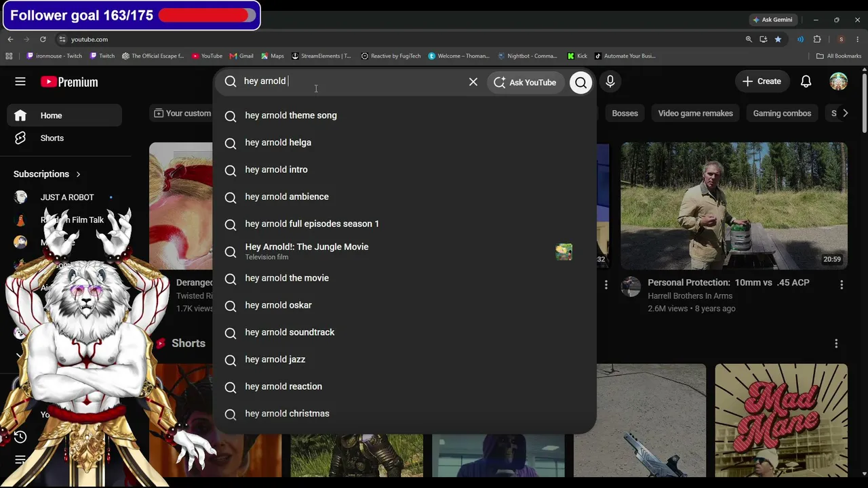The image size is (868, 488).
Task: Open the apps grid in bookmarks bar
Action: point(9,56)
